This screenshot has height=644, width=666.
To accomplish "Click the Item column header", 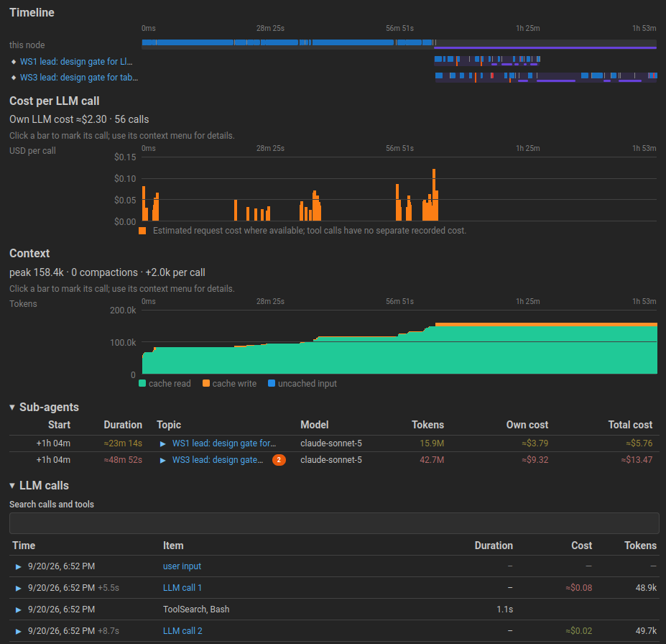I will pos(173,546).
